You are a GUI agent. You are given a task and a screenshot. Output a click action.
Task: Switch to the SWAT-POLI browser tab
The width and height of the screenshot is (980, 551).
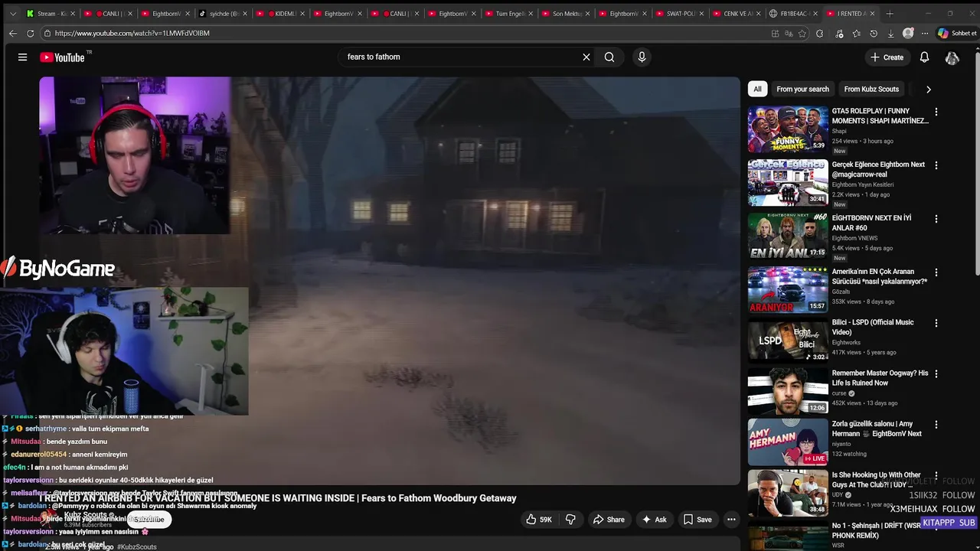[x=681, y=14]
